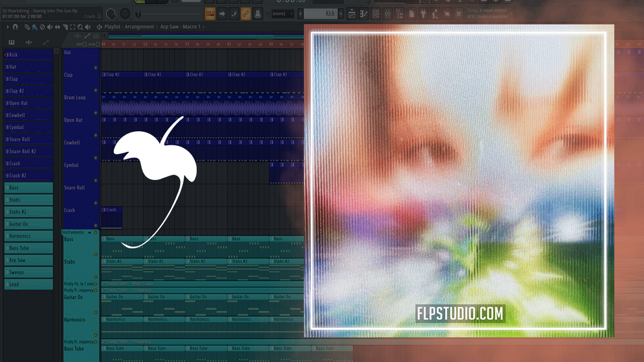Collapse the Instruments track group
The width and height of the screenshot is (644, 362).
point(90,233)
